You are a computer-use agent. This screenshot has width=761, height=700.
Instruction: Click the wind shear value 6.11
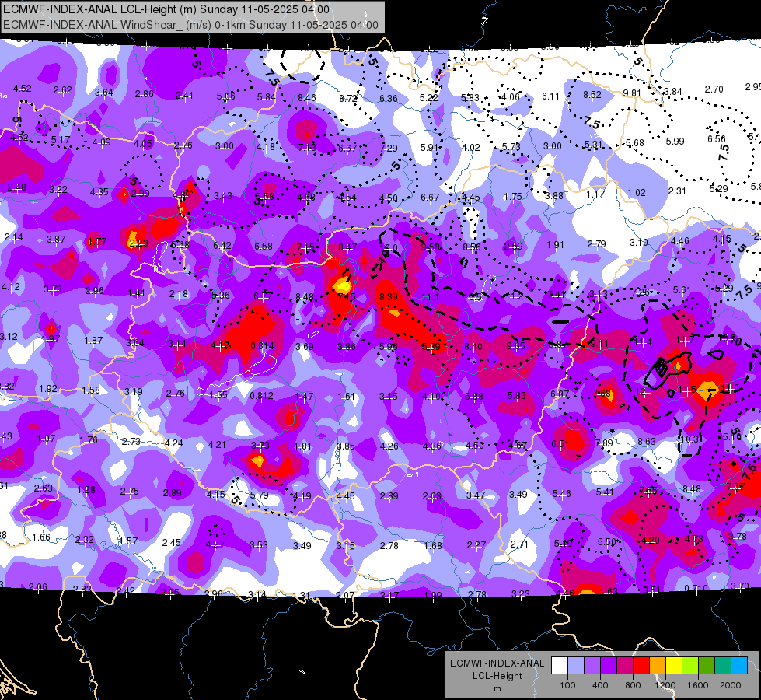coord(551,96)
